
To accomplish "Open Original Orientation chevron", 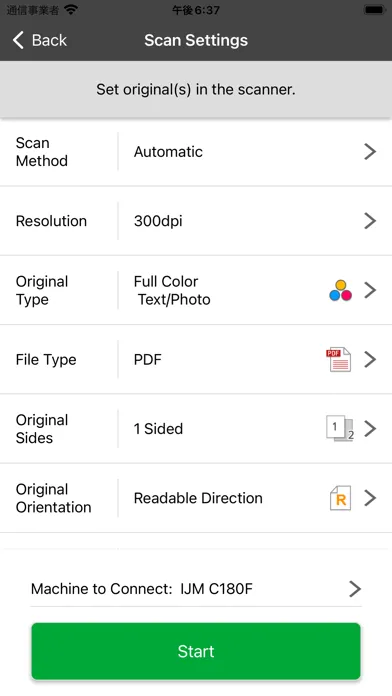I will tap(370, 498).
